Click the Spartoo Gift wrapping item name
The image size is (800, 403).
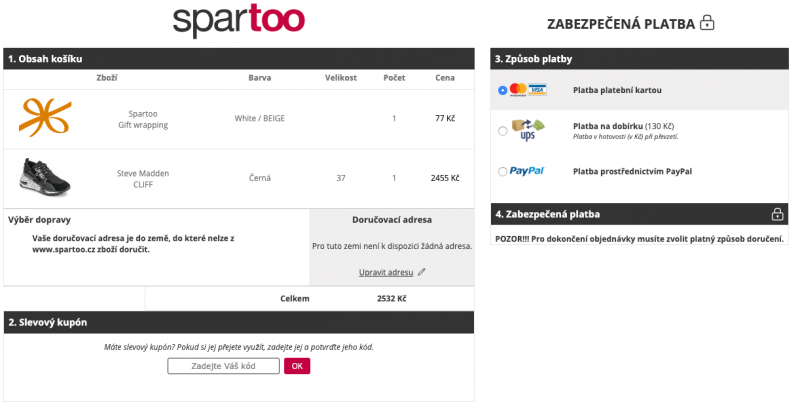pos(143,119)
